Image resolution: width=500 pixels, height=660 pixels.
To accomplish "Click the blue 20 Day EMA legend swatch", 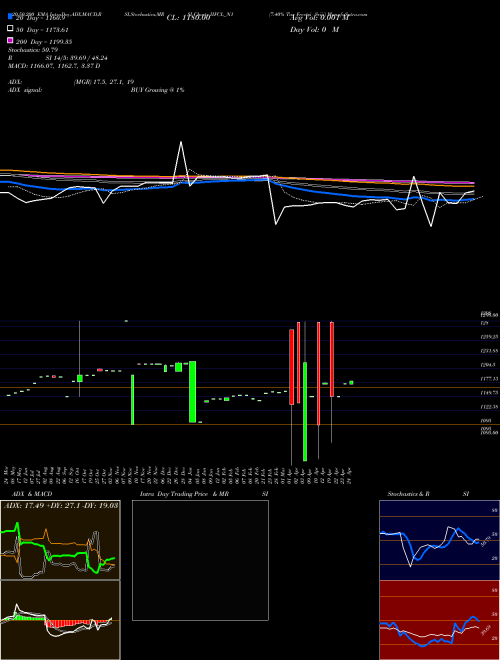I will click(x=10, y=17).
